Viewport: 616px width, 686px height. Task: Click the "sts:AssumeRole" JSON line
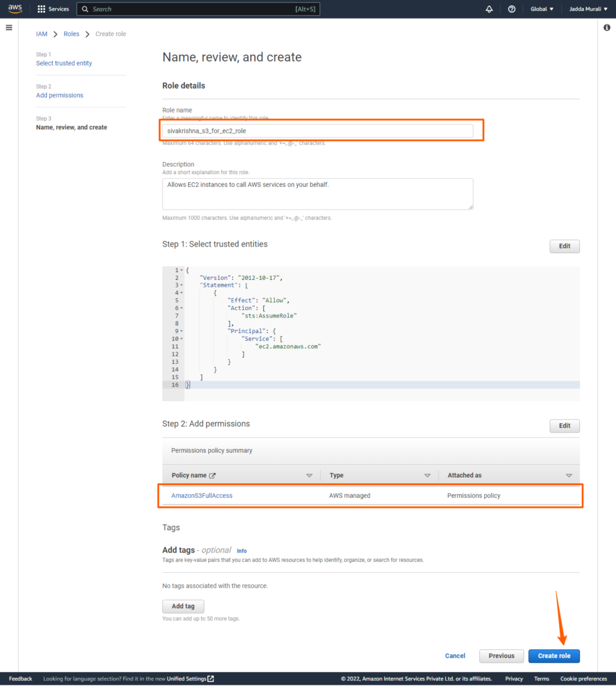[268, 316]
